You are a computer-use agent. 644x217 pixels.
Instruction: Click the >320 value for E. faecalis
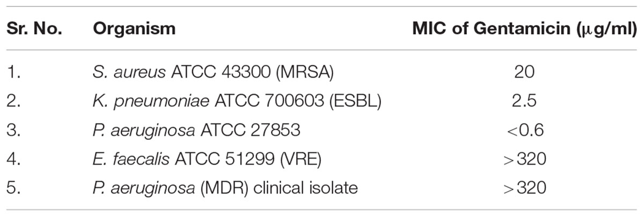click(x=524, y=159)
